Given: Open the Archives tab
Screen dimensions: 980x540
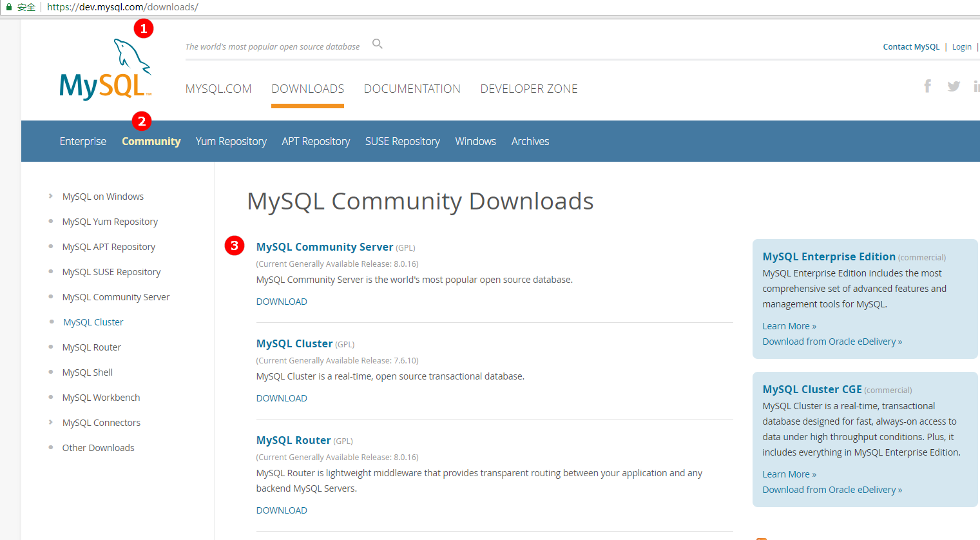Looking at the screenshot, I should click(530, 141).
